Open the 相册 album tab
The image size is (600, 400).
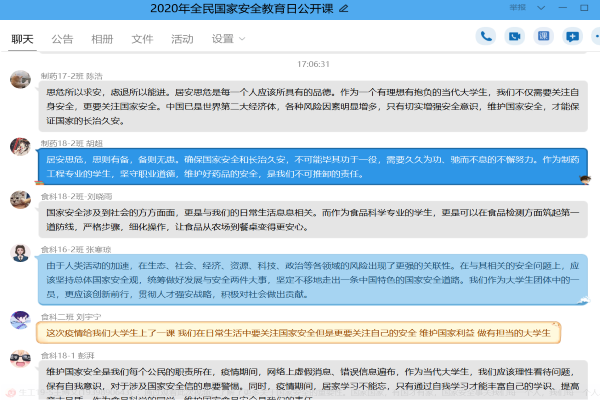coord(102,39)
